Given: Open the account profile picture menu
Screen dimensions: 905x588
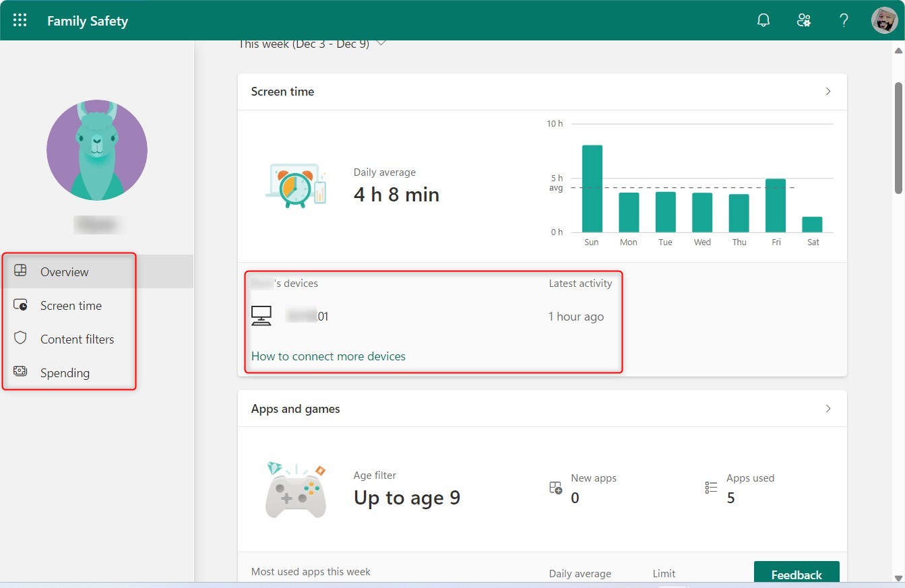Looking at the screenshot, I should click(884, 20).
